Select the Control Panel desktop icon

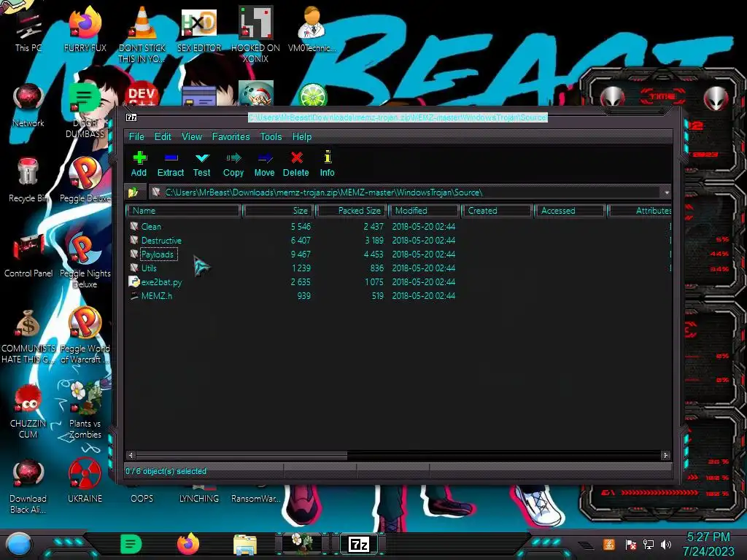(28, 256)
